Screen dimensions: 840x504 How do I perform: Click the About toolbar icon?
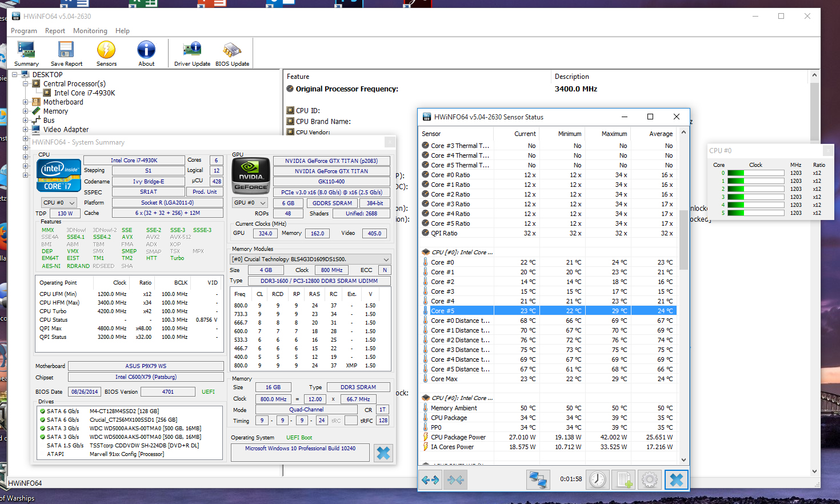[146, 54]
